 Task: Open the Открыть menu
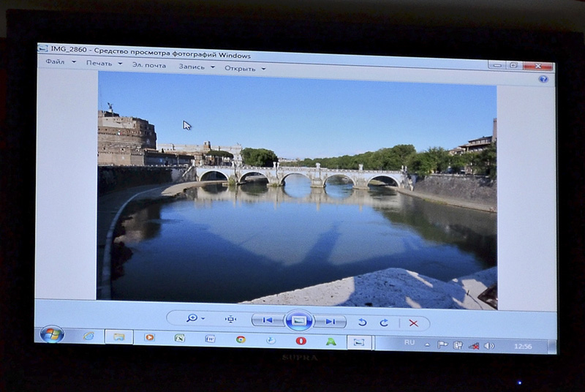pyautogui.click(x=244, y=68)
